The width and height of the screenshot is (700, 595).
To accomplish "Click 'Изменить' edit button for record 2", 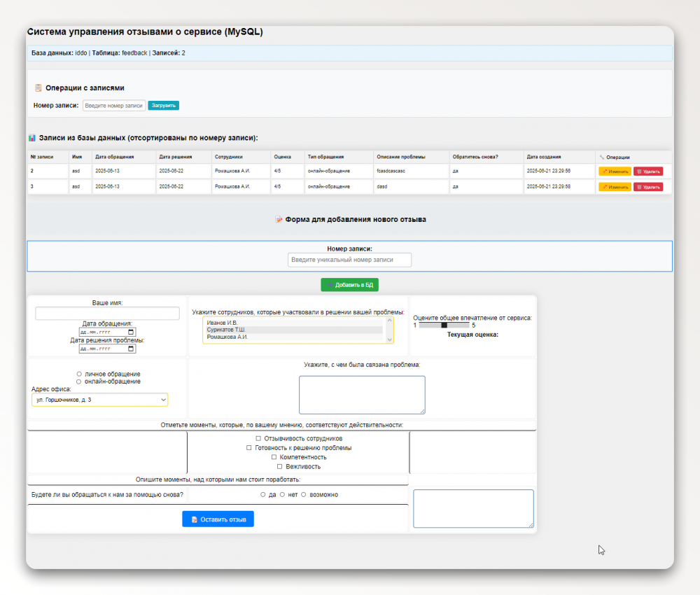I will [615, 171].
